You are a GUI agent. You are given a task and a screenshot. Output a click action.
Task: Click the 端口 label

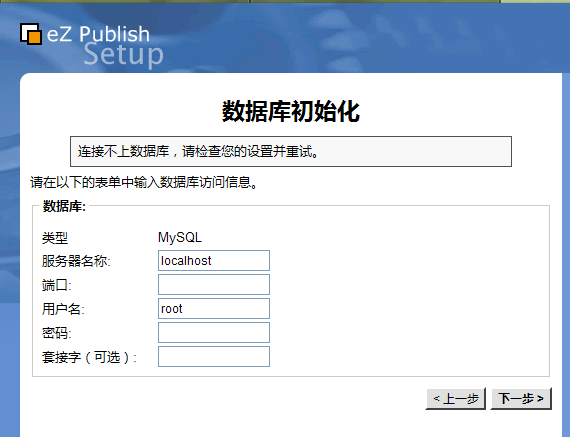click(x=57, y=285)
